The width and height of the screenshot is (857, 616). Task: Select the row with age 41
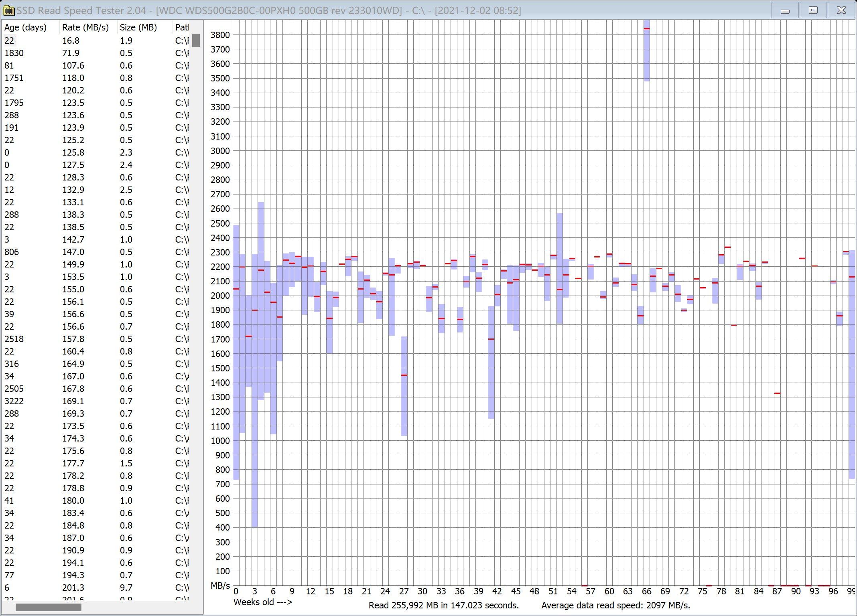pos(96,500)
